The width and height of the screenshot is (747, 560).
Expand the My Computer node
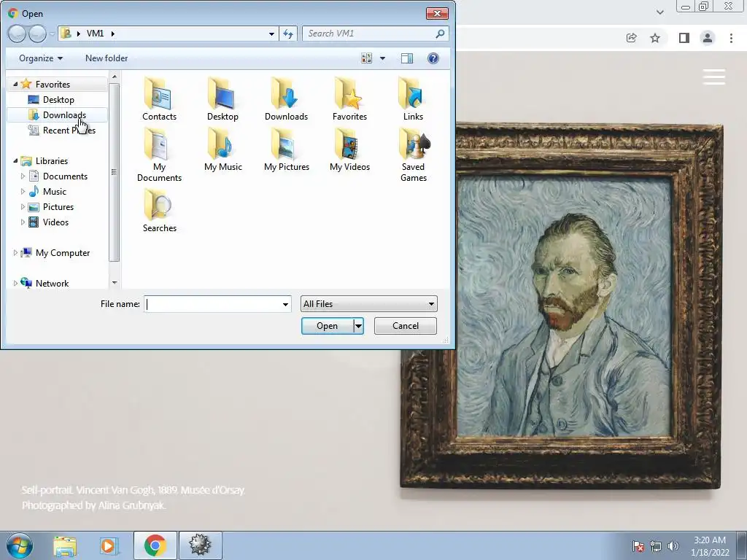tap(15, 253)
